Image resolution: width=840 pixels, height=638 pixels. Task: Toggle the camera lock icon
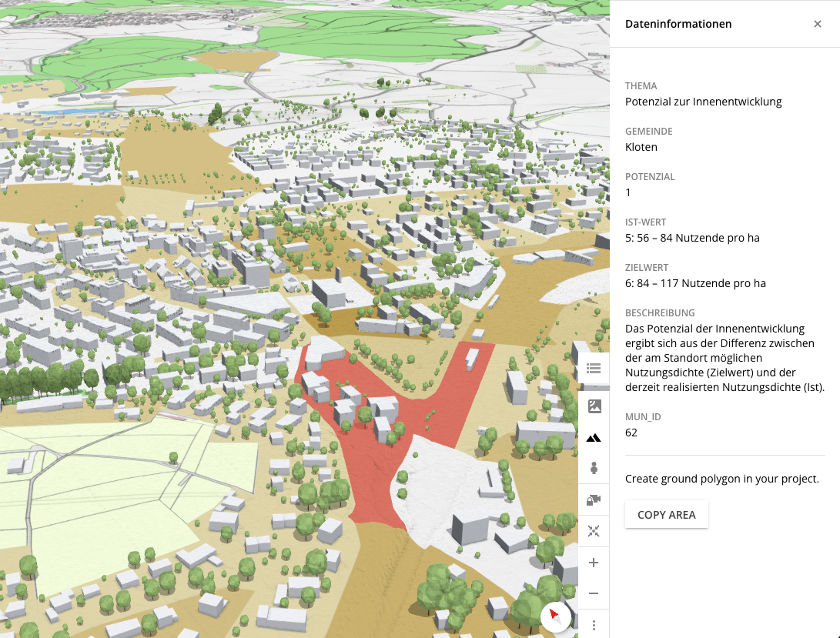coord(594,499)
